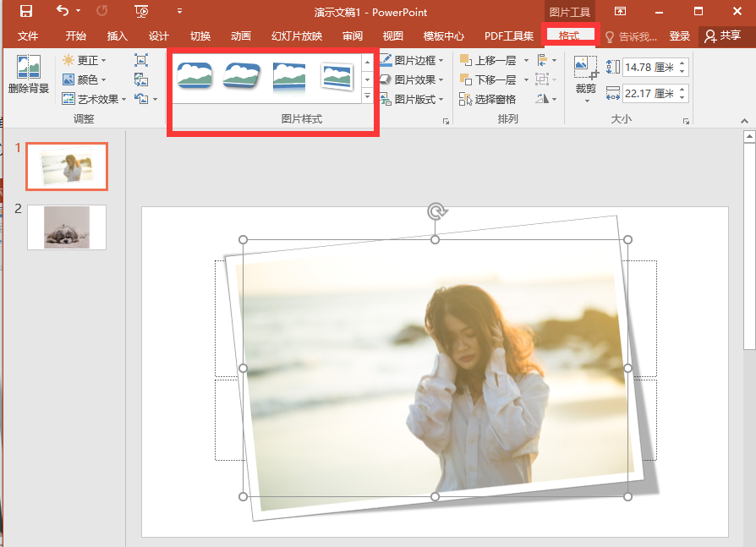
Task: Open Customize Quick Access Toolbar dropdown
Action: point(179,11)
